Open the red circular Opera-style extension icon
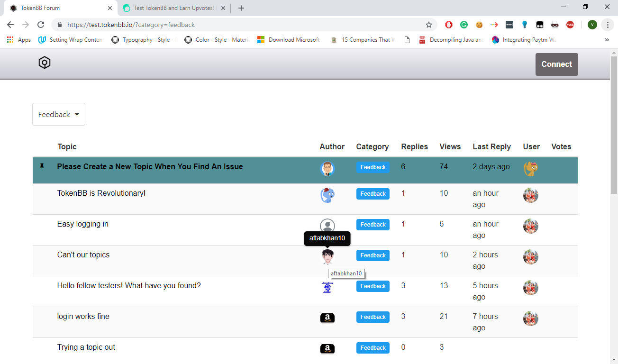Image resolution: width=618 pixels, height=364 pixels. tap(449, 25)
